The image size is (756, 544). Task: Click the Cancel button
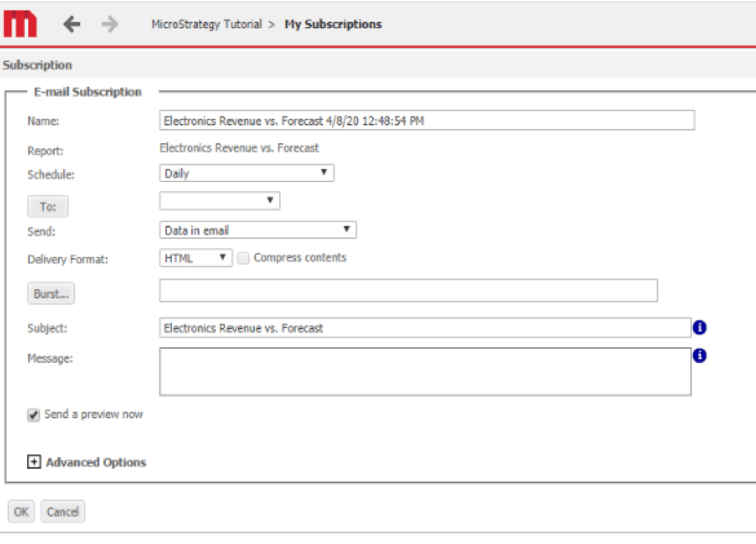(x=63, y=512)
